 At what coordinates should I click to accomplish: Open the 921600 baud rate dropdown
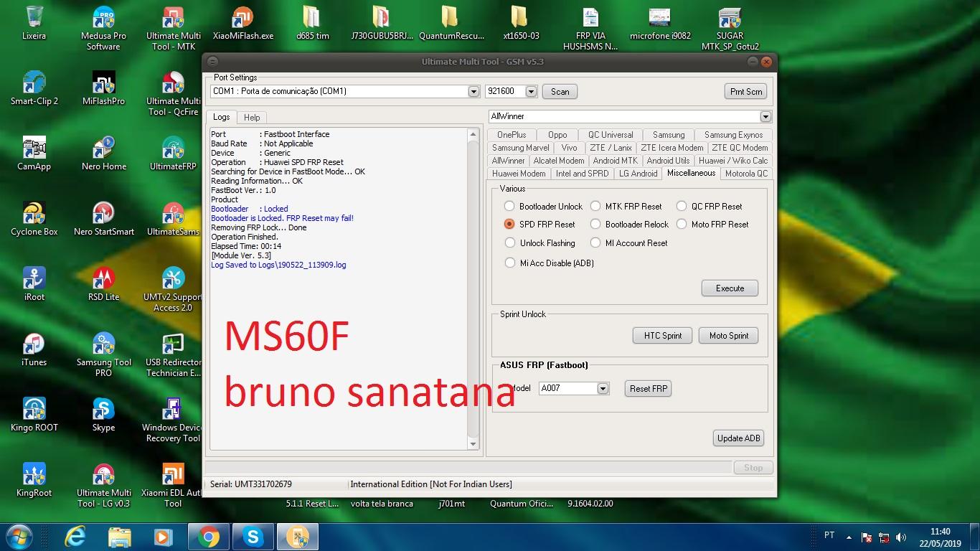point(531,91)
